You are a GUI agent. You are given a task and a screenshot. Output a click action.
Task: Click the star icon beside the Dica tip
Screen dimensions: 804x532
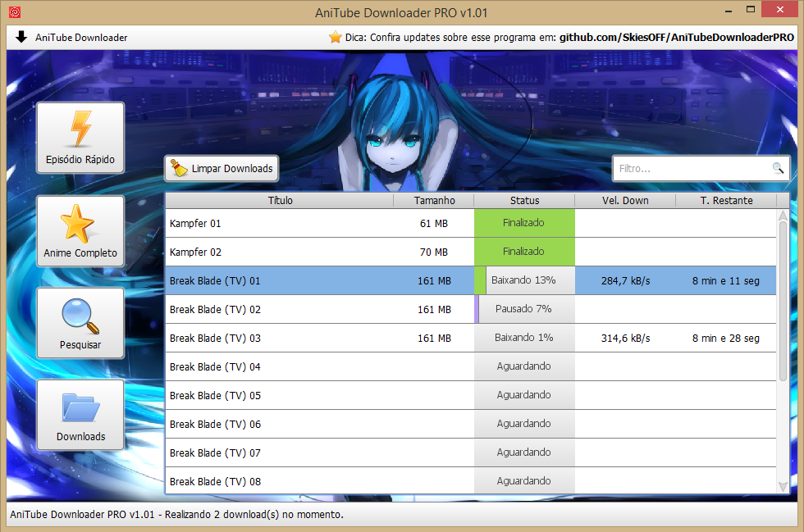(x=336, y=37)
